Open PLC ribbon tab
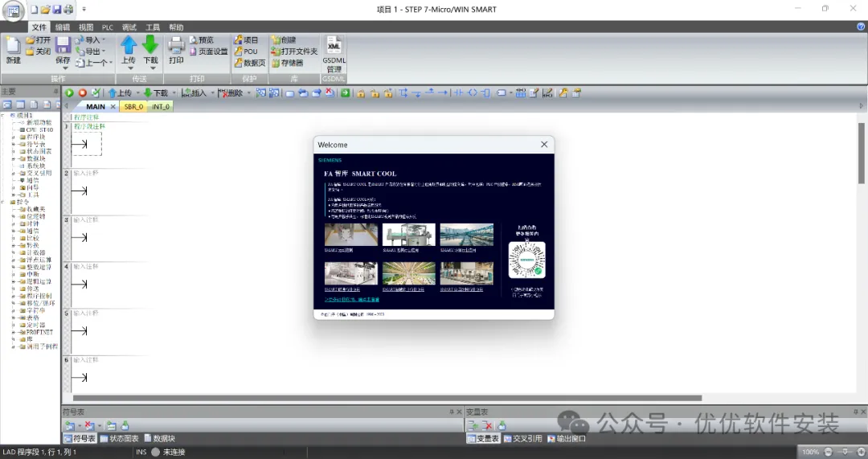 pos(108,27)
